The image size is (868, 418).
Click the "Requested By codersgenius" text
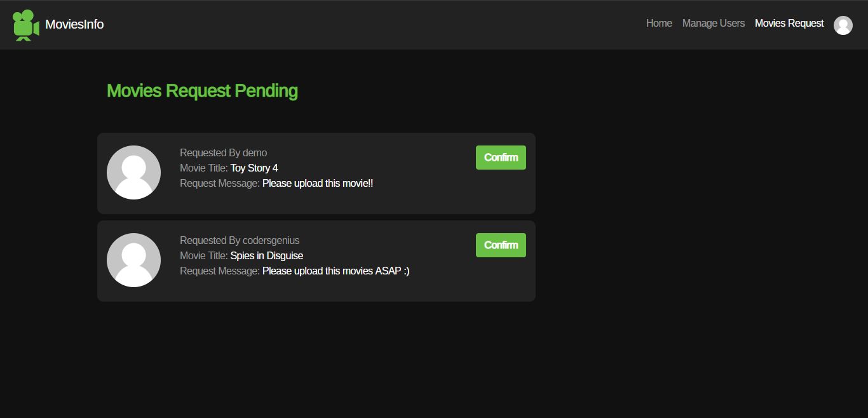click(x=240, y=240)
